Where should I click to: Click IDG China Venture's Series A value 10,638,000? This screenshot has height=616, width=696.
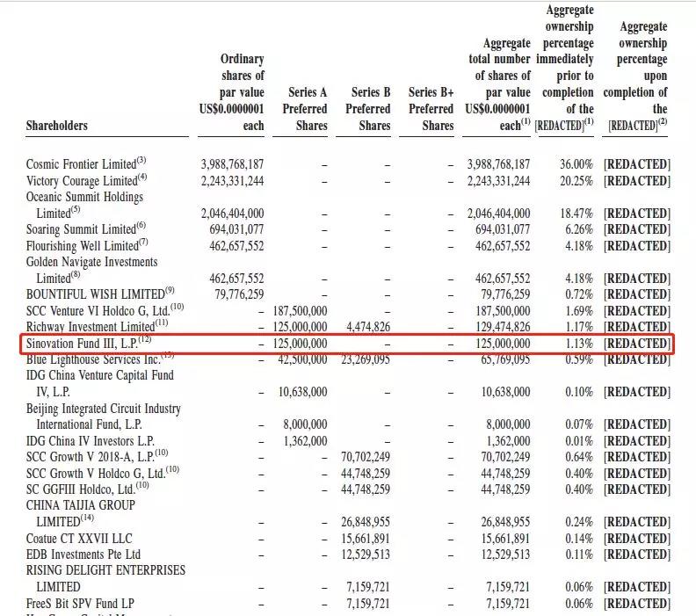(302, 392)
